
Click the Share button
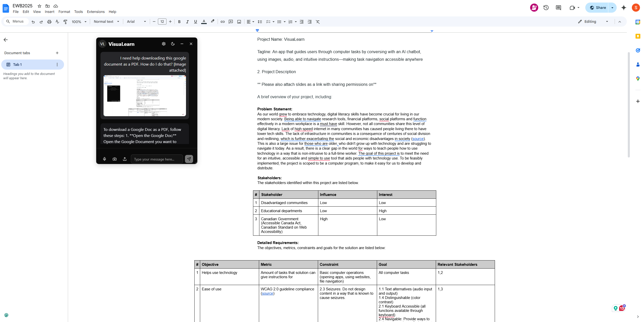[x=598, y=8]
